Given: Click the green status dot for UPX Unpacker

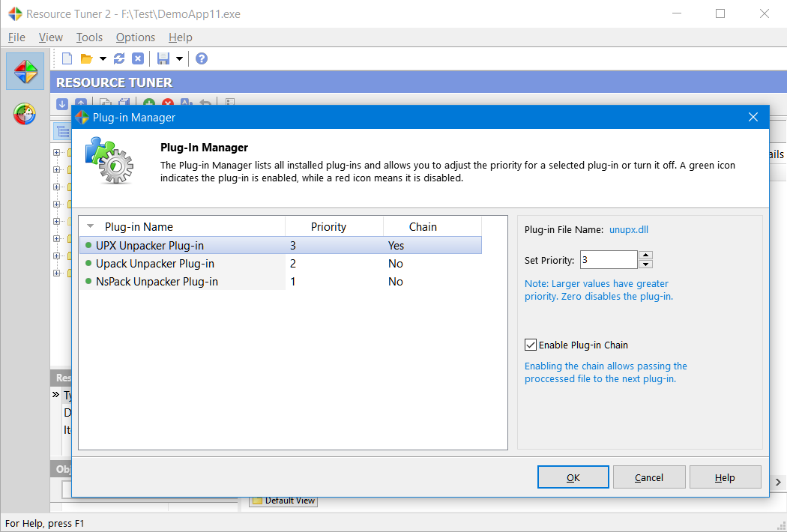Looking at the screenshot, I should coord(88,246).
